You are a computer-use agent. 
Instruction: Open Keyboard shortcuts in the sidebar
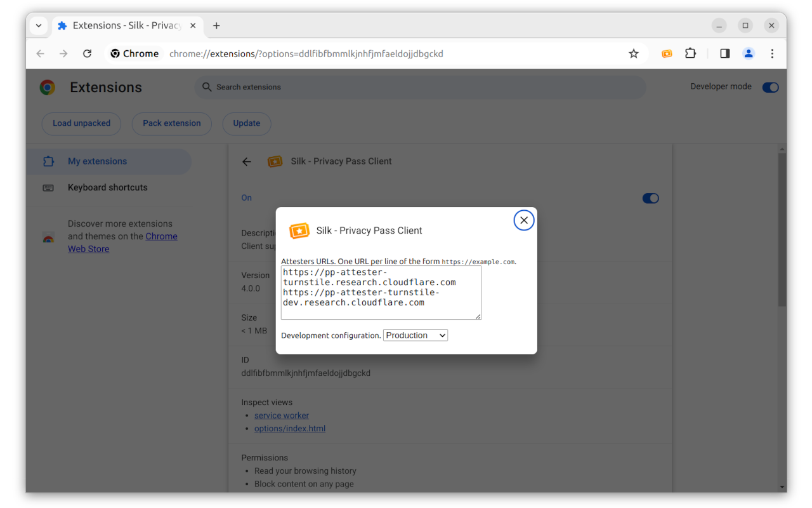point(108,187)
